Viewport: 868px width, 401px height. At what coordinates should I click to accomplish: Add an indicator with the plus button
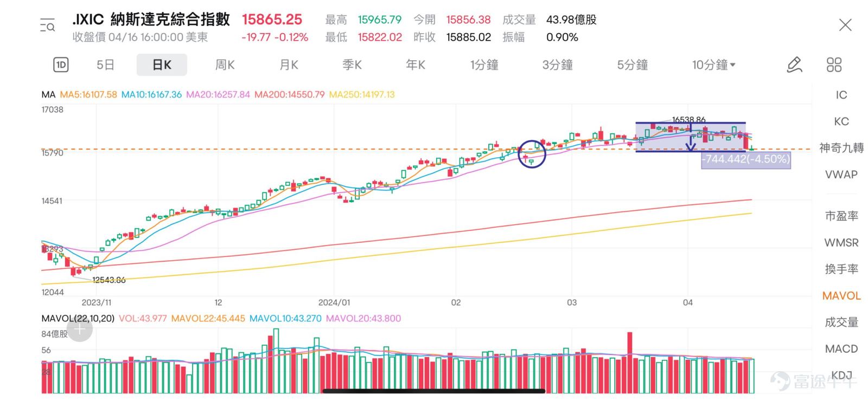[80, 328]
